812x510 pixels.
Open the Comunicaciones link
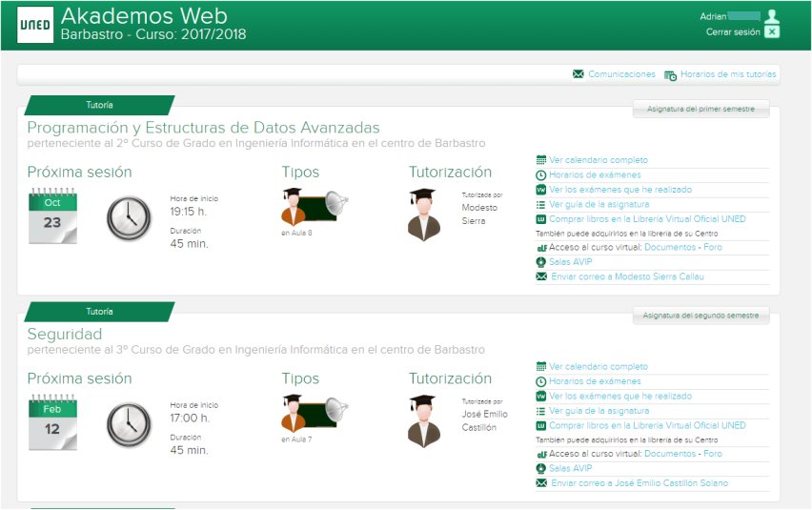[621, 74]
